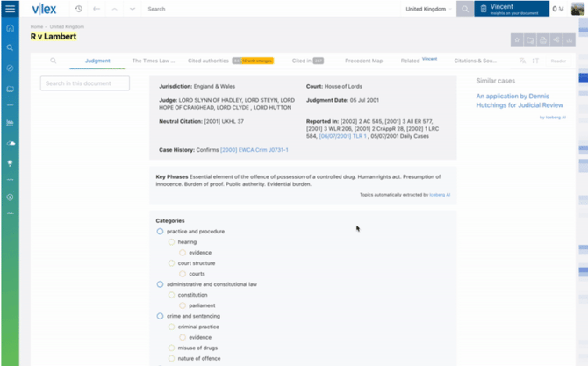This screenshot has width=588, height=366.
Task: Select the 'nature of offence' category circle
Action: click(171, 358)
